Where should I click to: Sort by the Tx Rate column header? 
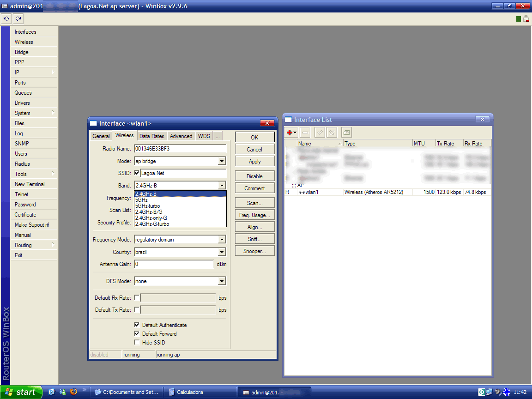coord(449,144)
